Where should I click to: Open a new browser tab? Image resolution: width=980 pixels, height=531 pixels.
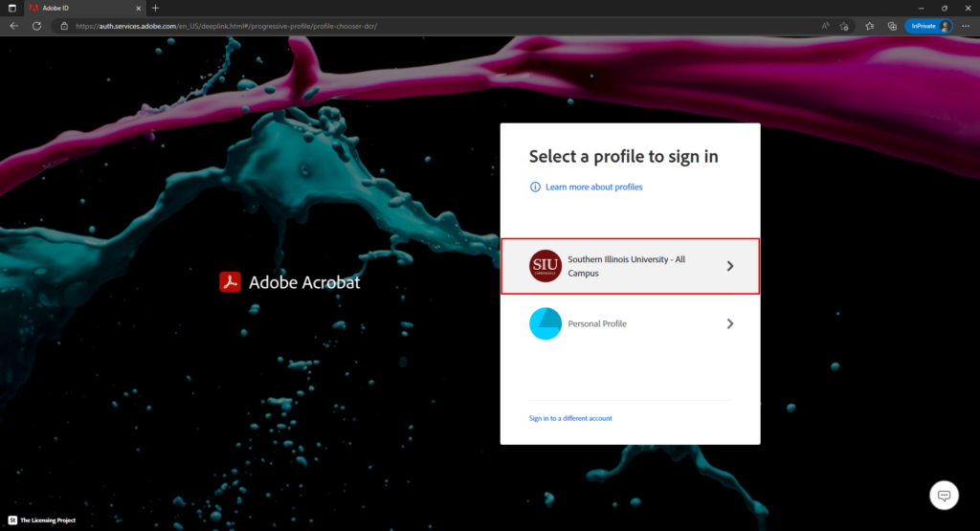155,8
